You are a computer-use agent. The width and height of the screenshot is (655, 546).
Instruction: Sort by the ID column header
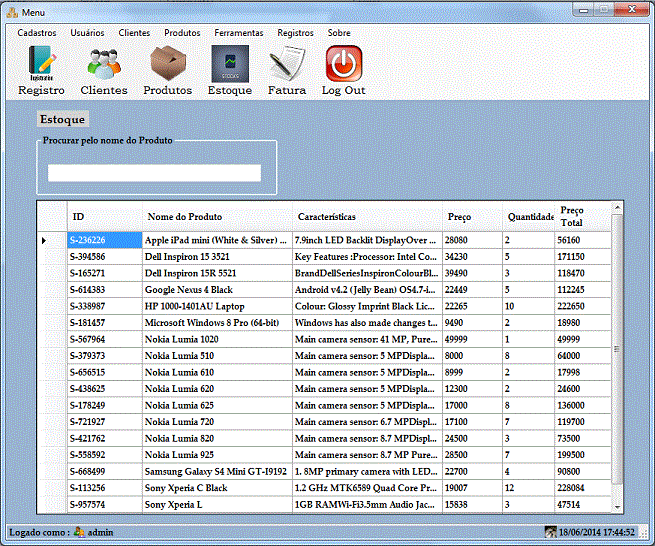click(x=105, y=216)
